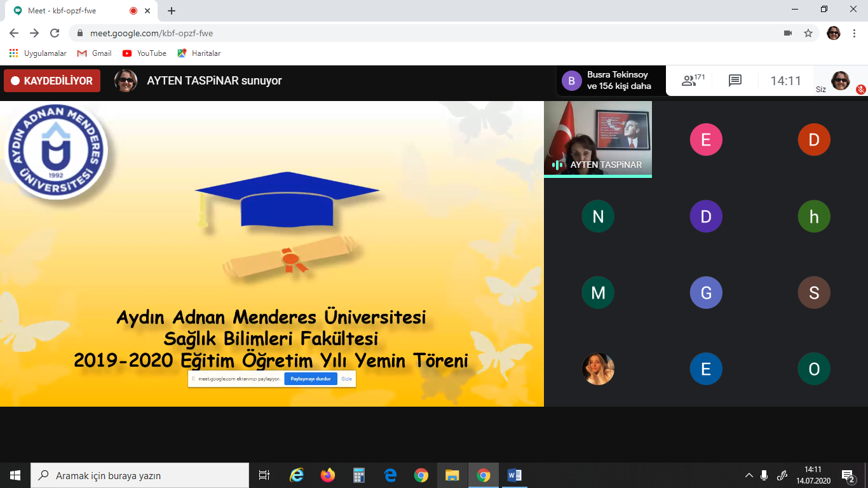Open a new browser tab

(x=172, y=11)
